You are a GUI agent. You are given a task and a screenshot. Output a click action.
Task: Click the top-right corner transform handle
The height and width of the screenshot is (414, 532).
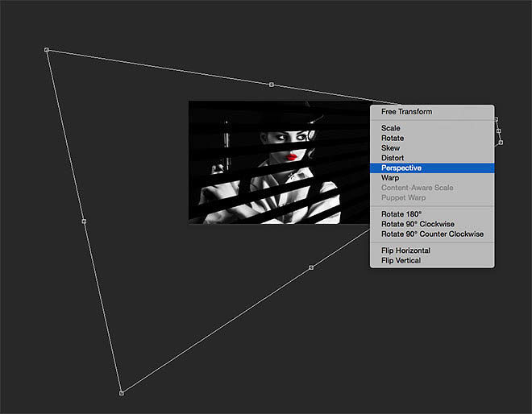tap(496, 119)
